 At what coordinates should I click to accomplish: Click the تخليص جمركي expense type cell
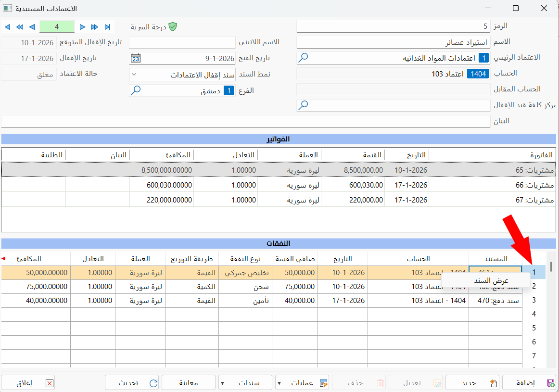coord(245,273)
